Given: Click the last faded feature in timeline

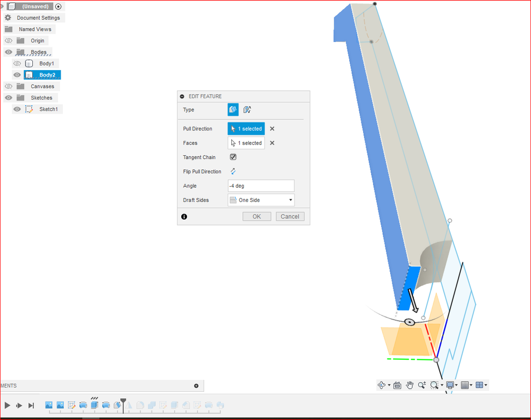Looking at the screenshot, I should [x=220, y=405].
